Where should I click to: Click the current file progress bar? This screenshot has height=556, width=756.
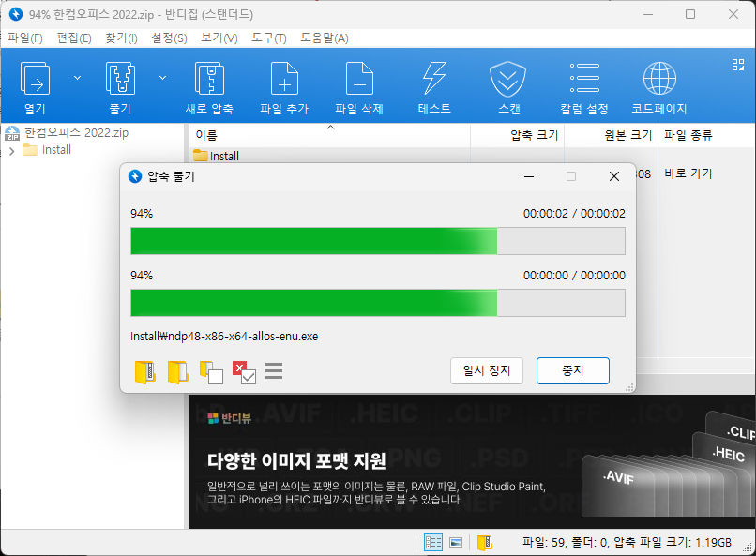coord(378,303)
